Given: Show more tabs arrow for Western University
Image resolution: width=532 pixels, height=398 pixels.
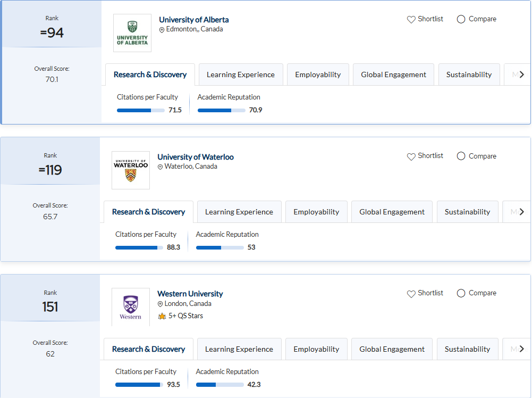Looking at the screenshot, I should point(522,349).
